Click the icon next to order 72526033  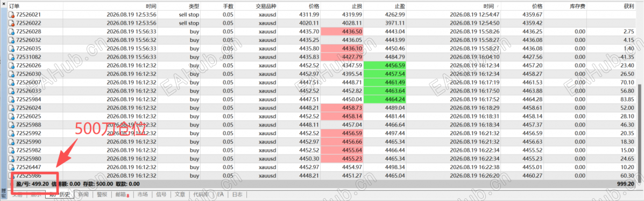coord(11,91)
